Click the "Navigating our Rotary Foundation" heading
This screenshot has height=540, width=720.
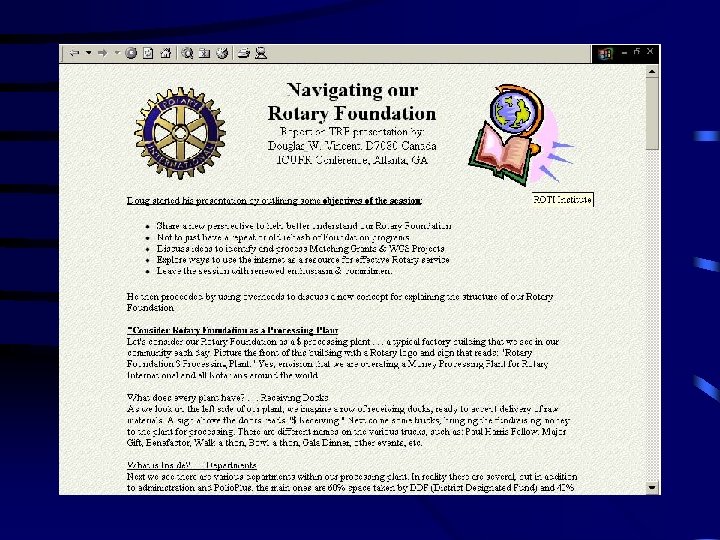(352, 101)
